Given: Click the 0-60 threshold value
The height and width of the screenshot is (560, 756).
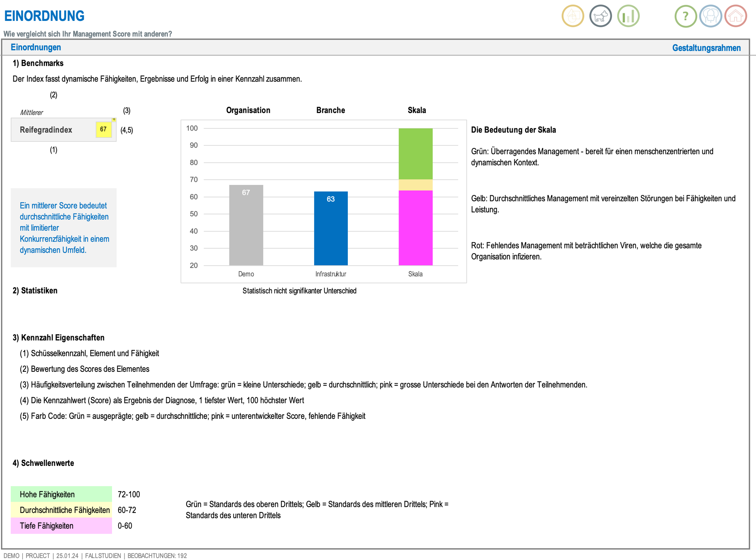Looking at the screenshot, I should (x=125, y=526).
